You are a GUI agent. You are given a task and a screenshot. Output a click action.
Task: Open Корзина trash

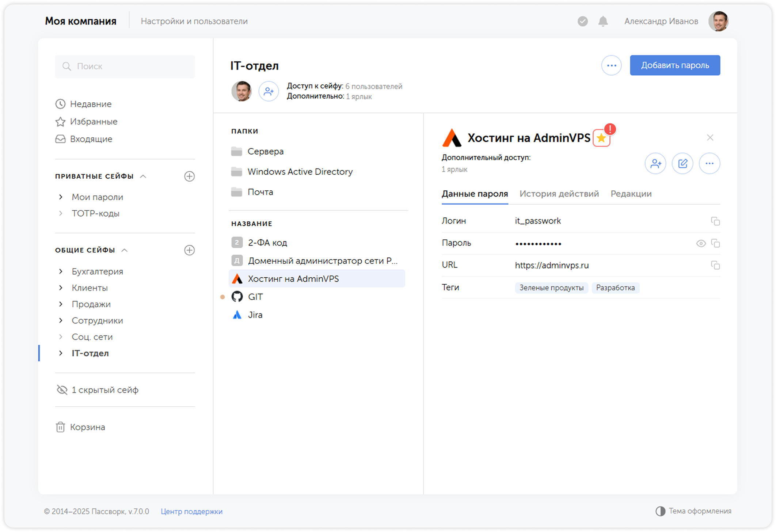pos(80,427)
